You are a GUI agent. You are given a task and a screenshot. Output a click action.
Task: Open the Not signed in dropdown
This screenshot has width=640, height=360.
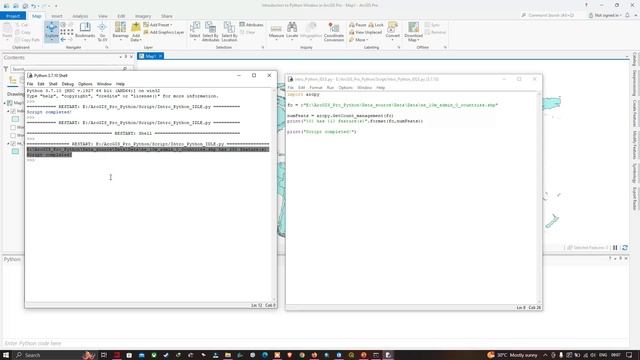point(605,15)
